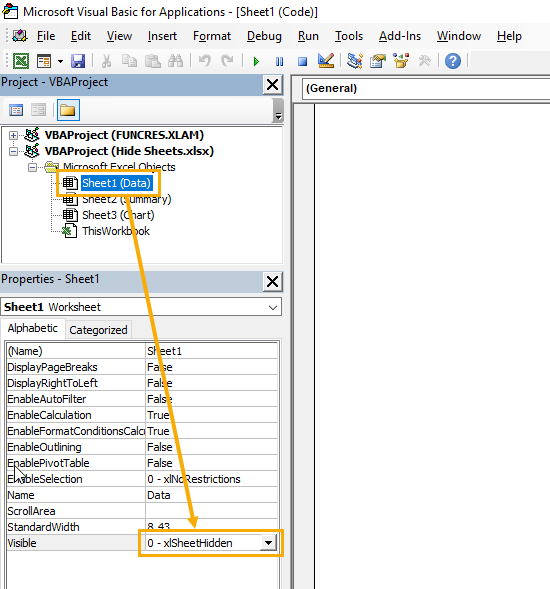Collapse the Microsoft Excel Objects folder
The height and width of the screenshot is (589, 550).
(x=32, y=168)
